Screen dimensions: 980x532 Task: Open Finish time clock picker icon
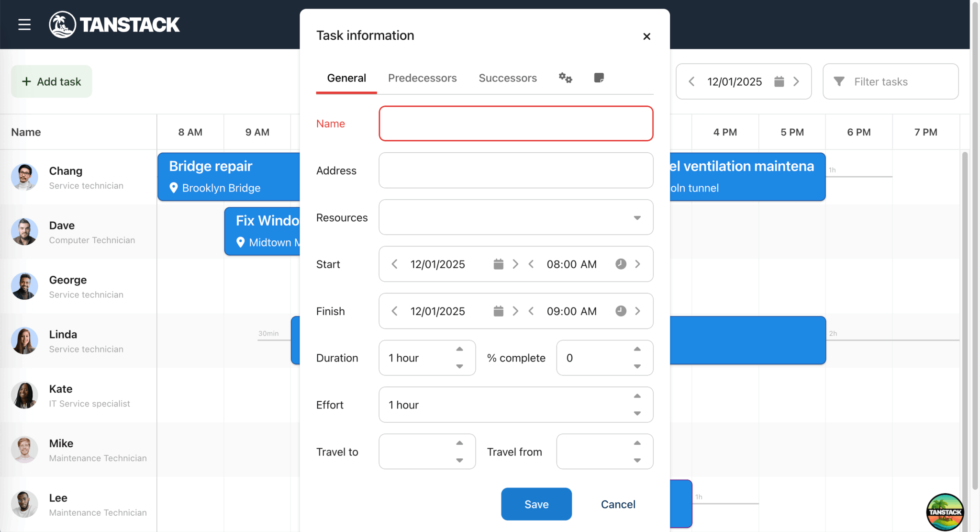click(x=621, y=311)
